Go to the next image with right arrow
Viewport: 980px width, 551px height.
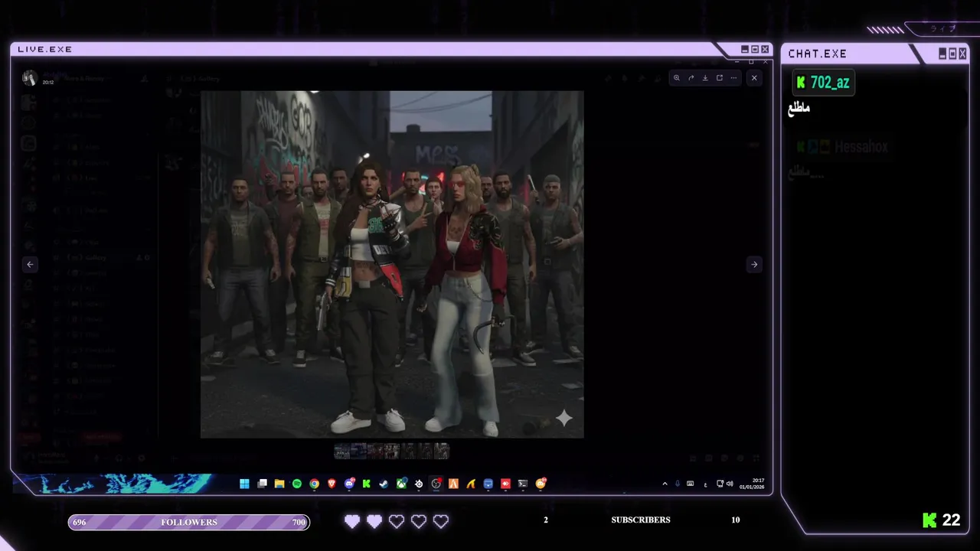[754, 265]
